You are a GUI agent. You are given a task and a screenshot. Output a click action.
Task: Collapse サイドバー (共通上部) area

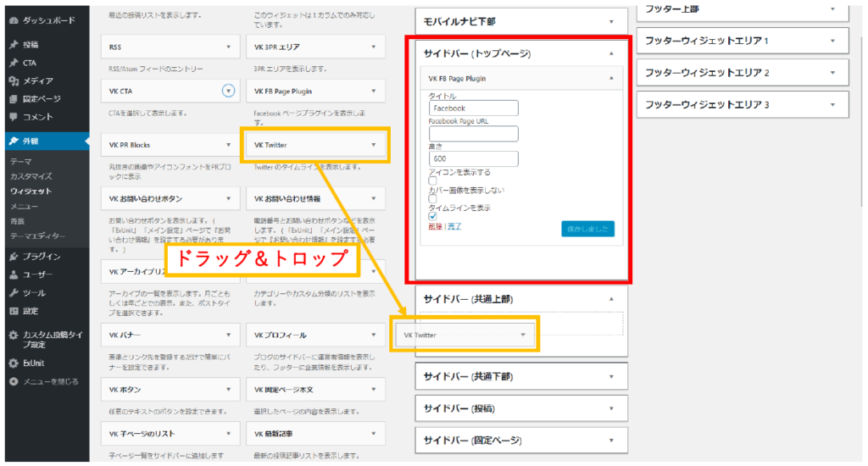click(x=612, y=299)
